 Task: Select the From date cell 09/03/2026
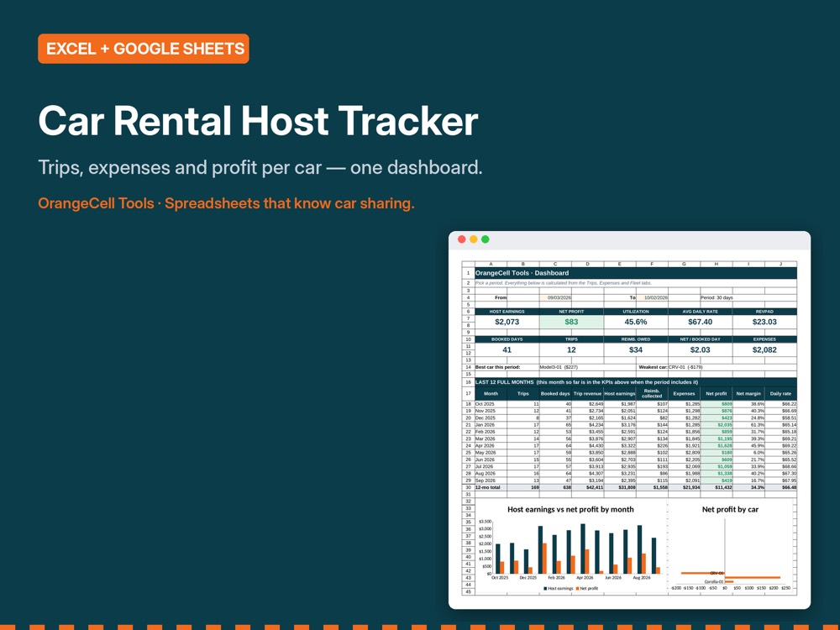pos(555,297)
